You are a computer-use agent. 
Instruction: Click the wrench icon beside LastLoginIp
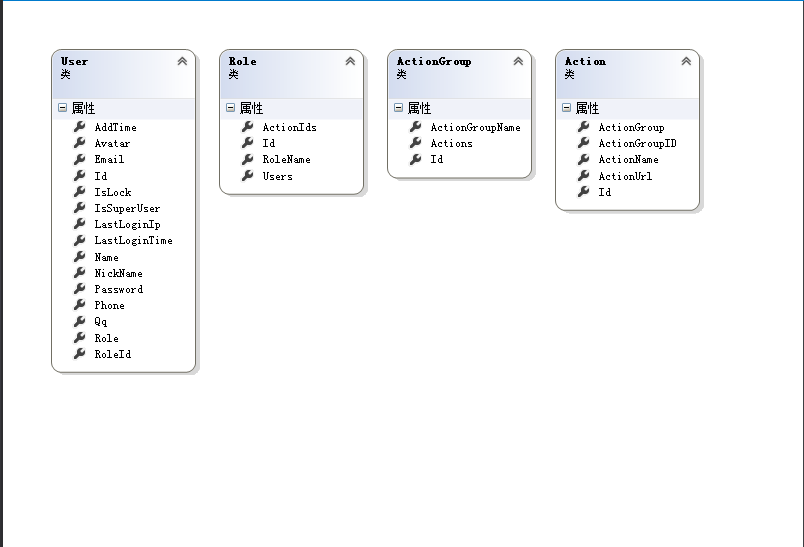pos(79,224)
